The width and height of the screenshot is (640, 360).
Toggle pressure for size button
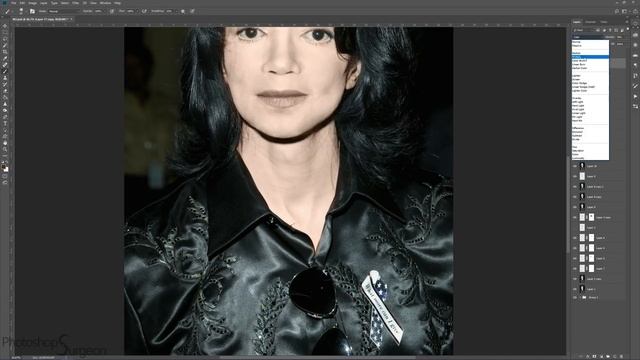(x=192, y=11)
